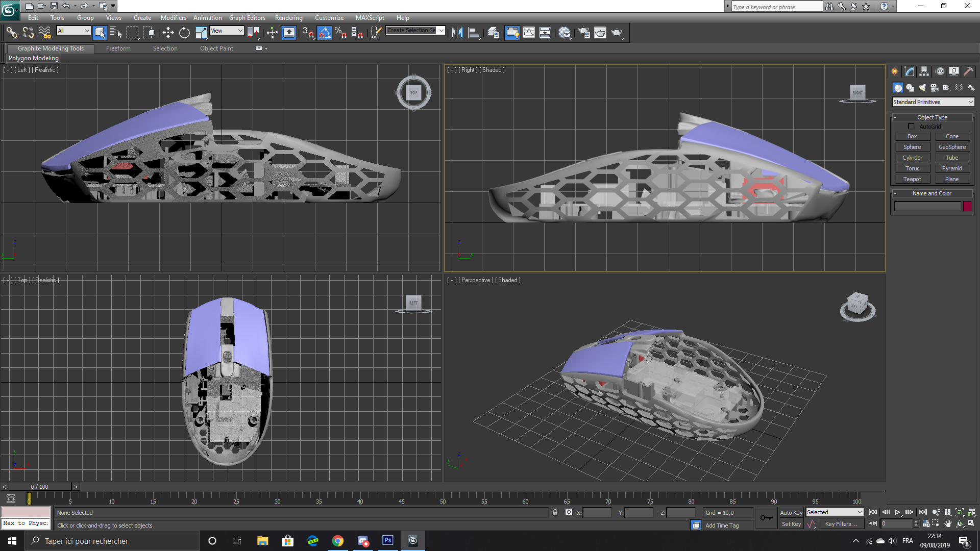Open the Material Editor
980x551 pixels.
pyautogui.click(x=565, y=33)
